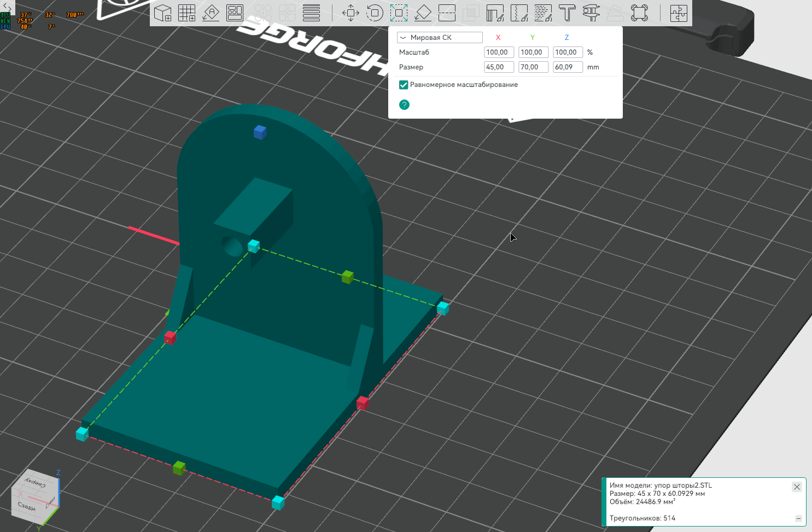Select the Measure caliper tool
The width and height of the screenshot is (812, 532).
pyautogui.click(x=591, y=13)
